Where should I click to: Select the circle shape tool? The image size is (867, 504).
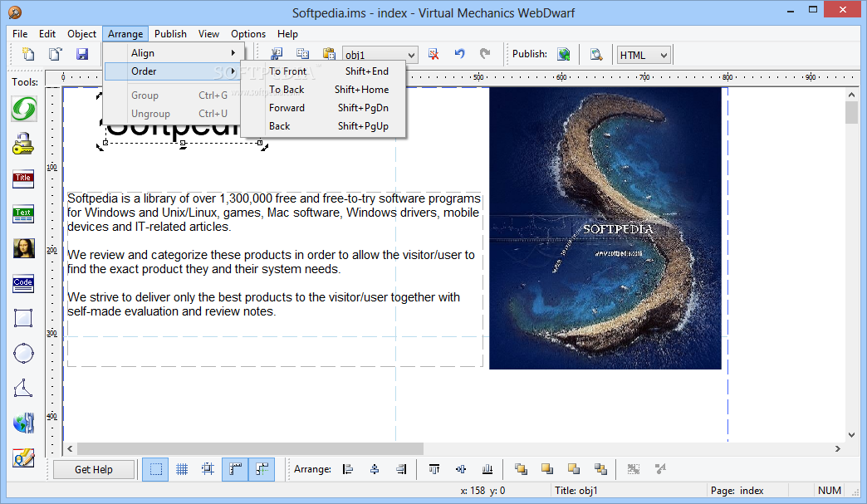pyautogui.click(x=24, y=353)
